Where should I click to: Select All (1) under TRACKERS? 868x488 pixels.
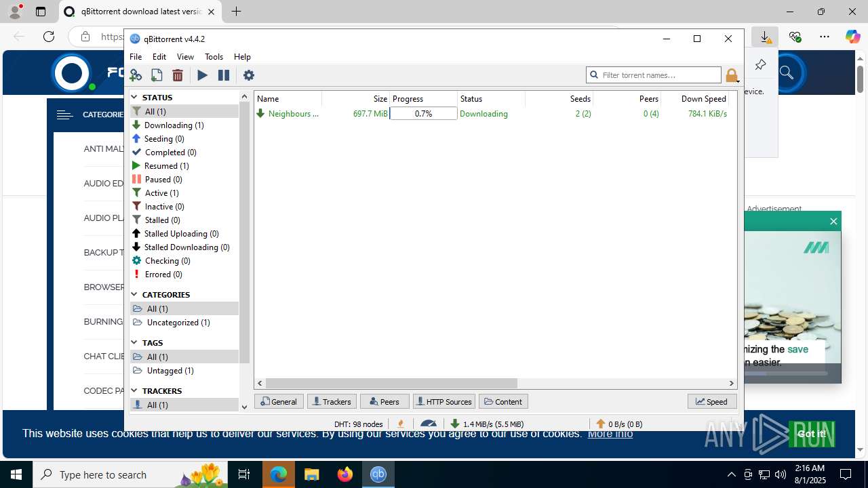coord(184,405)
